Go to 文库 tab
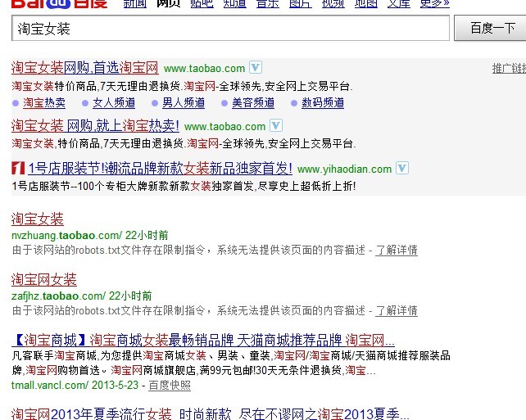 399,3
